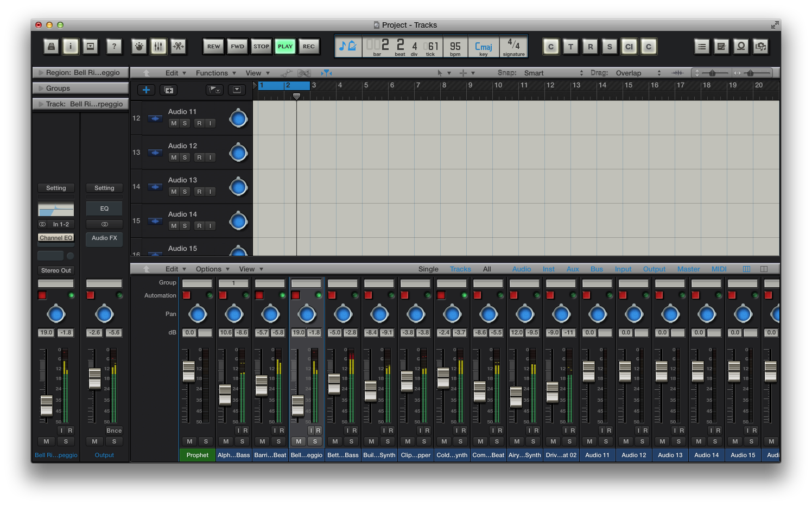This screenshot has height=506, width=812.
Task: Add a new track with the plus button
Action: 146,90
